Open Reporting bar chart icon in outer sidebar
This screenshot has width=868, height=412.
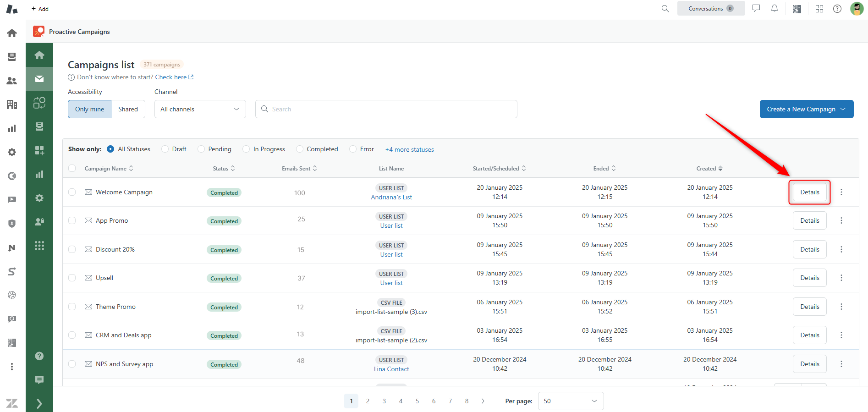[x=12, y=128]
